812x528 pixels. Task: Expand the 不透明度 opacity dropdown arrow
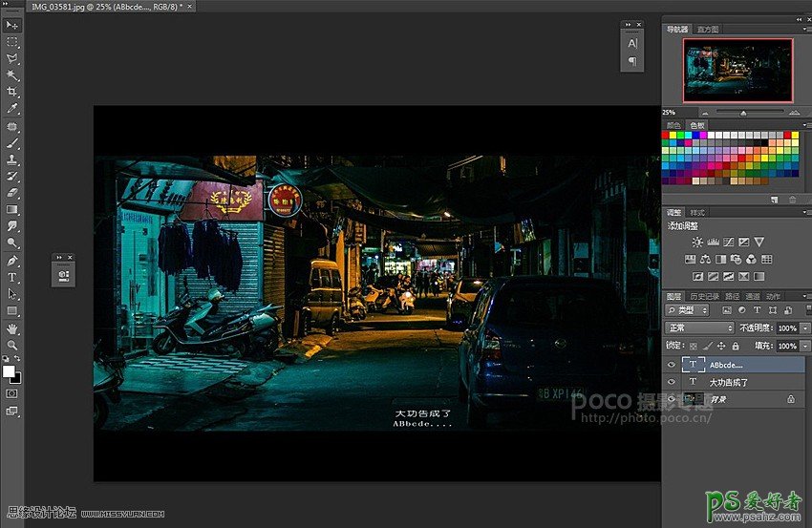pos(805,327)
